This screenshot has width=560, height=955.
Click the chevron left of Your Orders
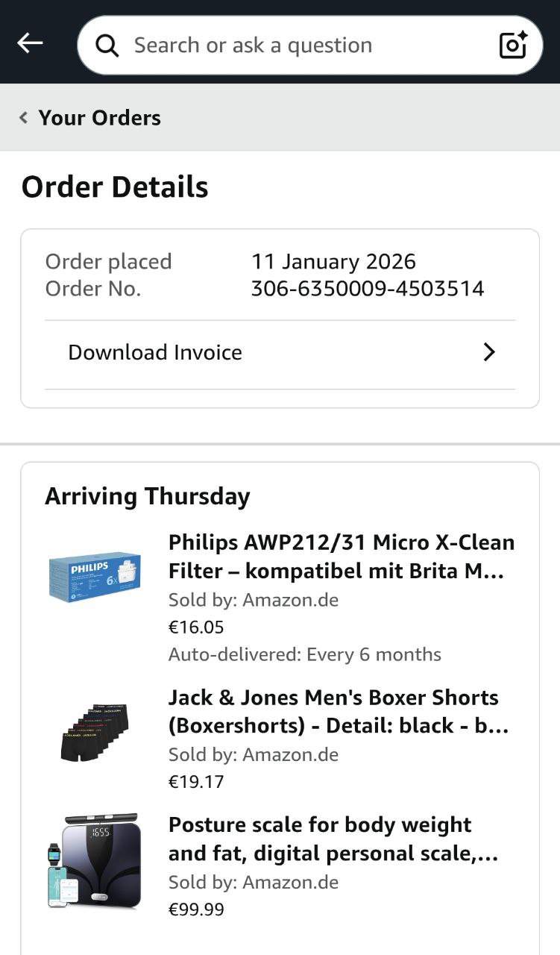pos(24,118)
